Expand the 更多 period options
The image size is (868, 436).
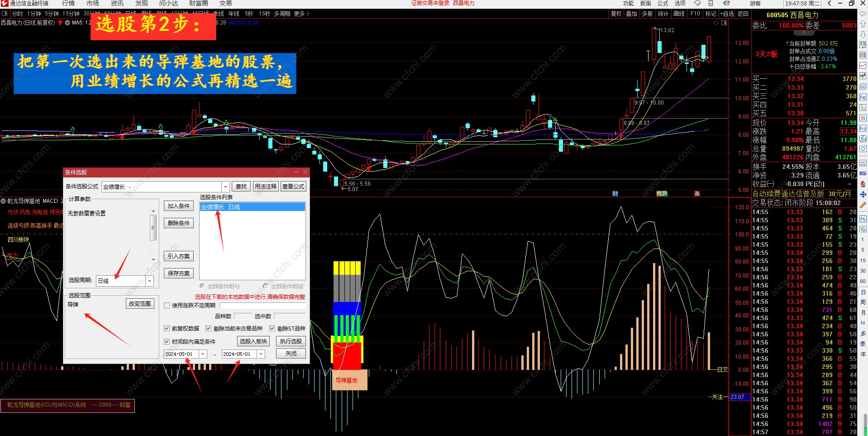coord(301,14)
